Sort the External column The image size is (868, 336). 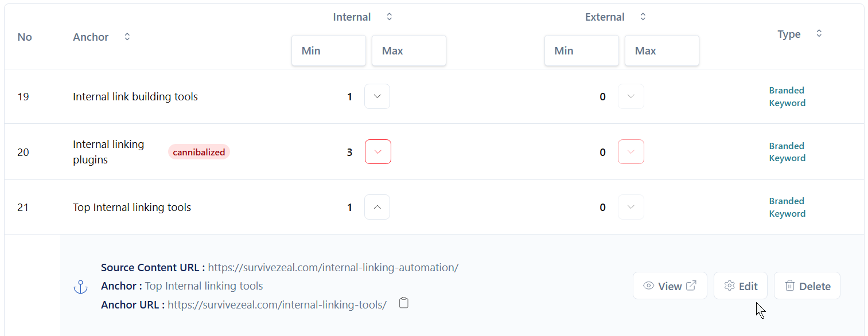(643, 17)
